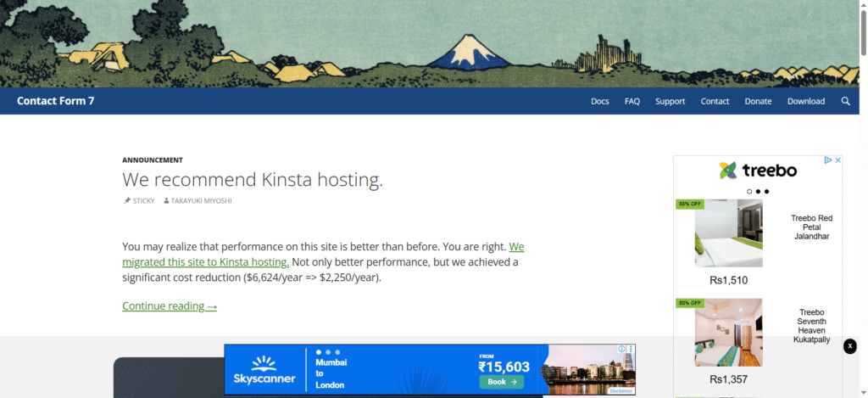Viewport: 868px width, 398px height.
Task: Dismiss floating ad with black round X
Action: coord(850,346)
